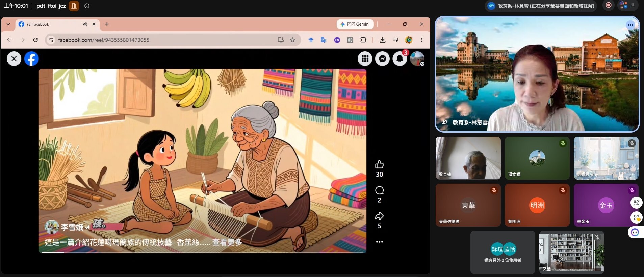Open Chrome media controls icon

tap(396, 40)
